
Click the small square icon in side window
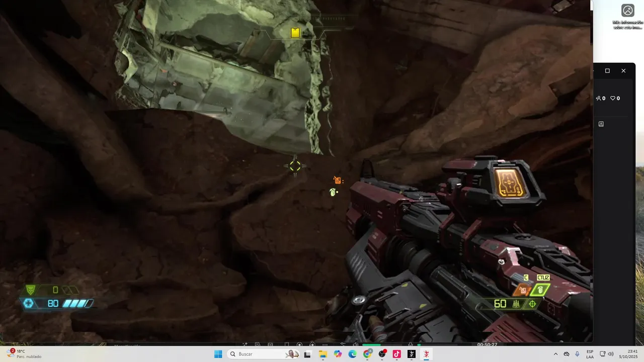601,124
